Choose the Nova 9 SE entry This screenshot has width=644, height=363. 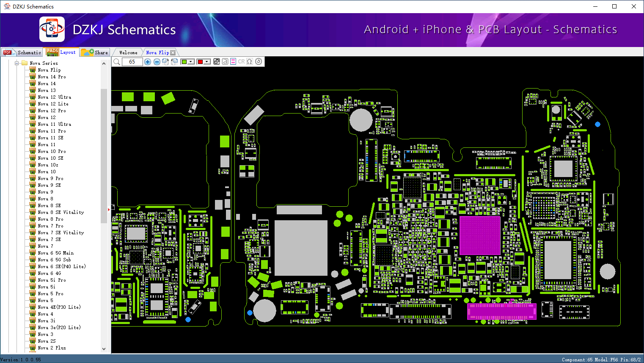49,185
